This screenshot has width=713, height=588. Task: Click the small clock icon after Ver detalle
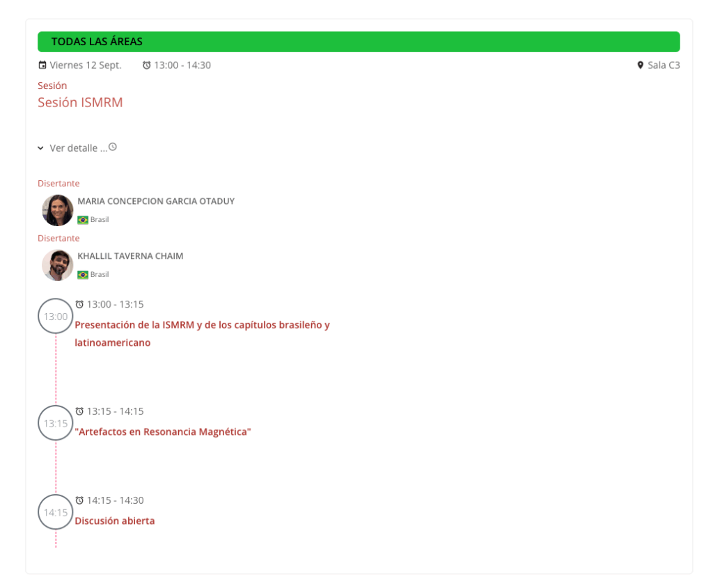[x=113, y=147]
